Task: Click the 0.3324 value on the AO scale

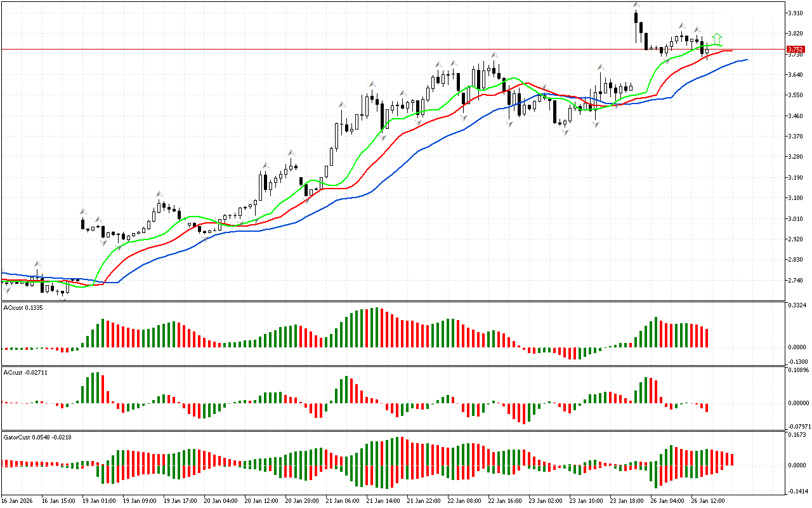Action: pyautogui.click(x=797, y=305)
